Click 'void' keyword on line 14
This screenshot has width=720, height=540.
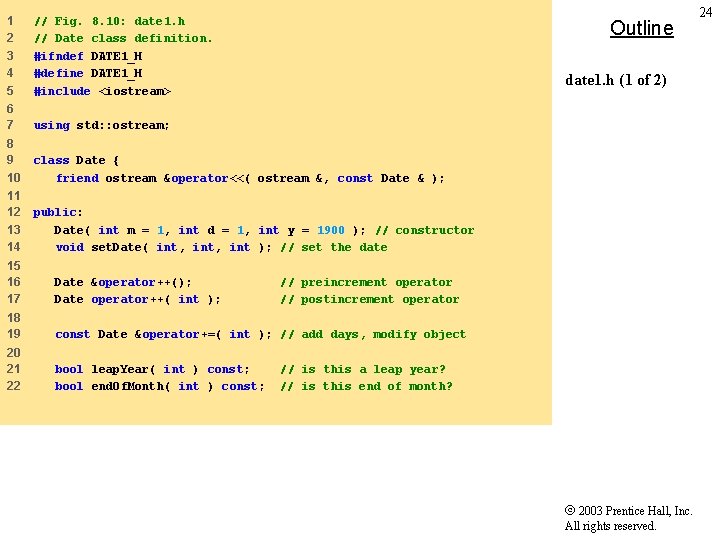(70, 248)
